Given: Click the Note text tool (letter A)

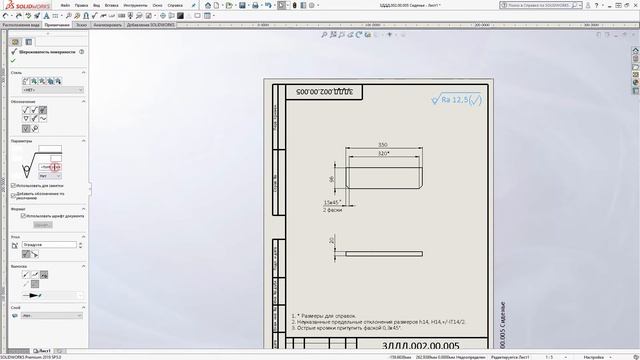Looking at the screenshot, I should click(x=46, y=16).
